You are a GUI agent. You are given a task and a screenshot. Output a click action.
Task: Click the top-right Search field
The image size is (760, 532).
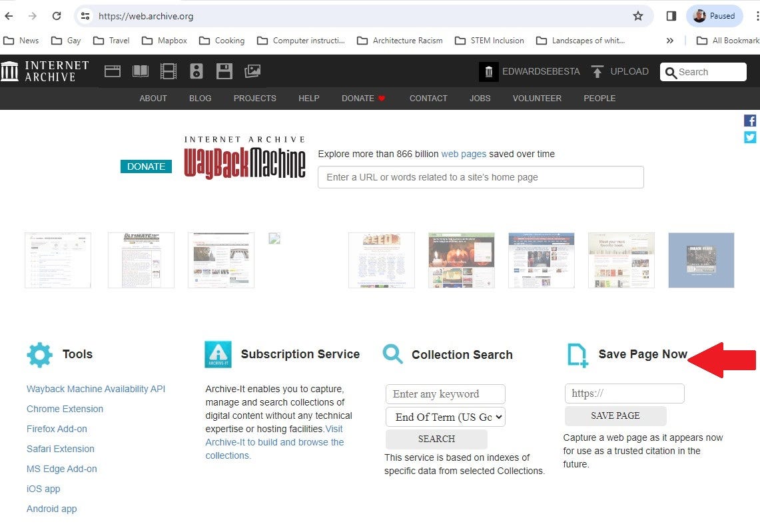703,72
